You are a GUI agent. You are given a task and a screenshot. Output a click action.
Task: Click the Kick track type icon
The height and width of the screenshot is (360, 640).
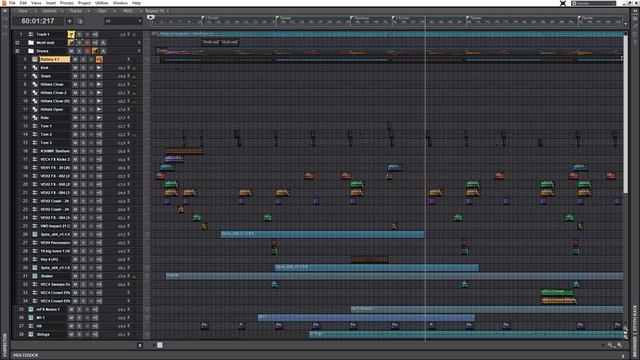click(x=35, y=68)
